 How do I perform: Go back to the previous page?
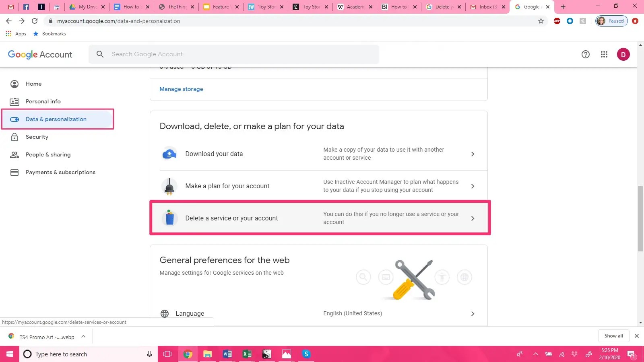point(9,21)
